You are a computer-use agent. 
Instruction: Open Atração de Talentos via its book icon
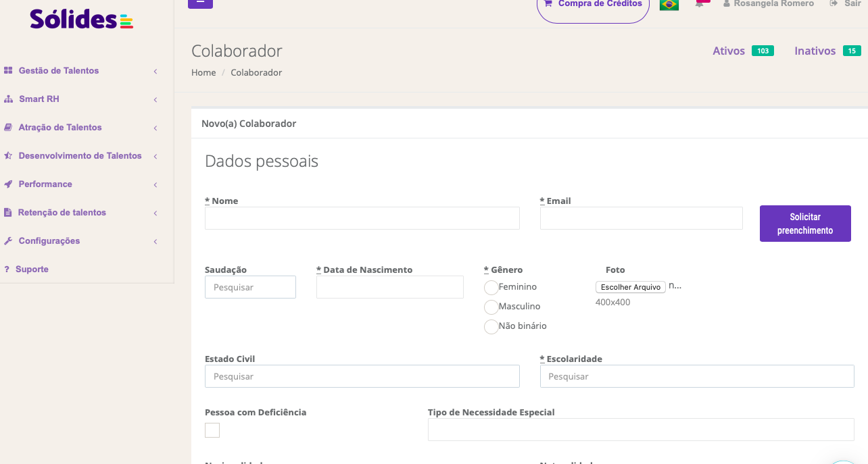click(x=9, y=128)
